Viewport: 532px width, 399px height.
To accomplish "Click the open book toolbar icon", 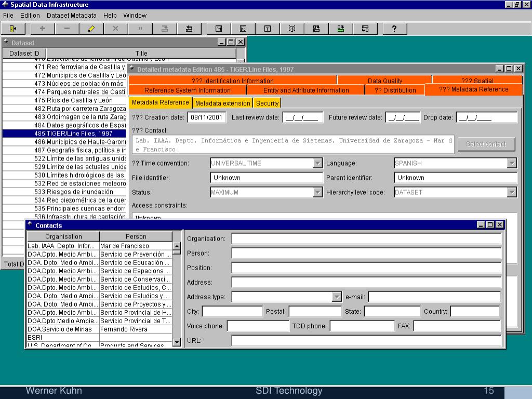I will tap(292, 29).
